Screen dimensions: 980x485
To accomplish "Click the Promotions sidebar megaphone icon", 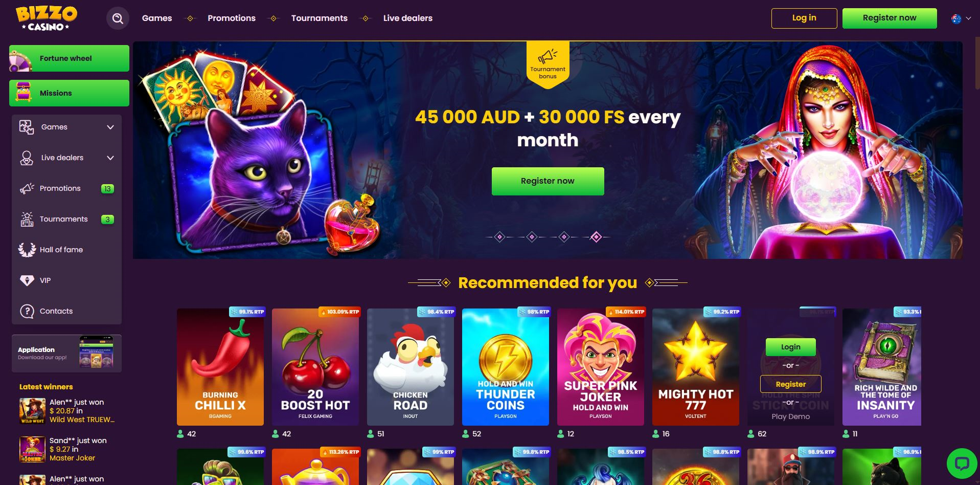I will (x=27, y=188).
